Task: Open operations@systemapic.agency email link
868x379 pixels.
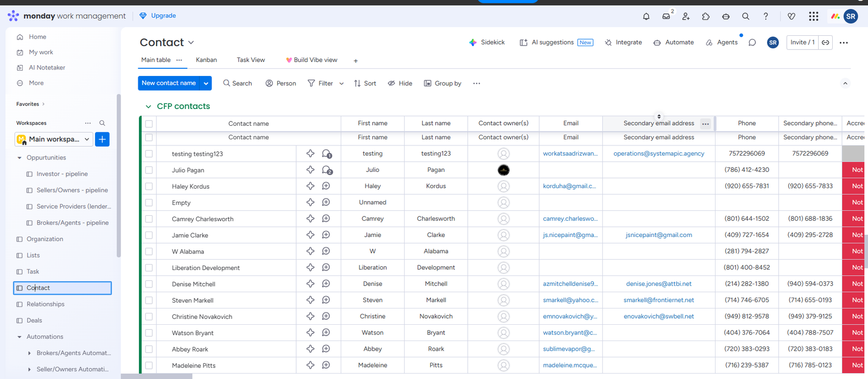Action: point(659,153)
